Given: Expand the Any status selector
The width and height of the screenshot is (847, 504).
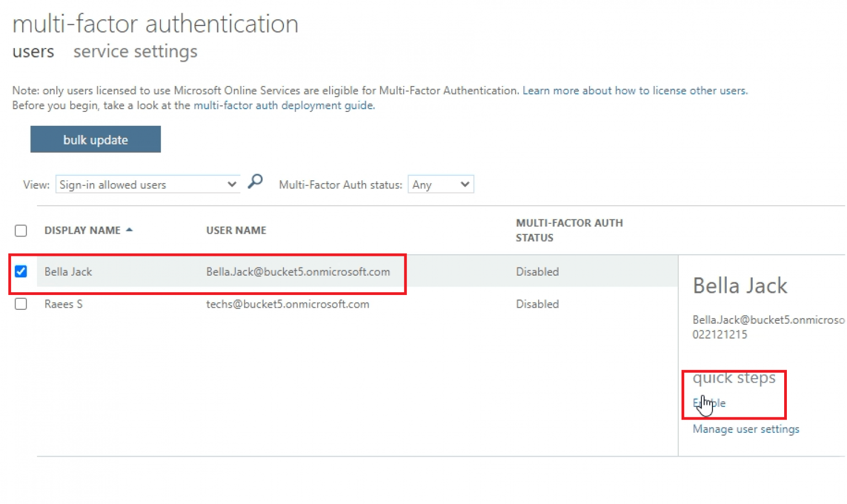Looking at the screenshot, I should (x=465, y=184).
